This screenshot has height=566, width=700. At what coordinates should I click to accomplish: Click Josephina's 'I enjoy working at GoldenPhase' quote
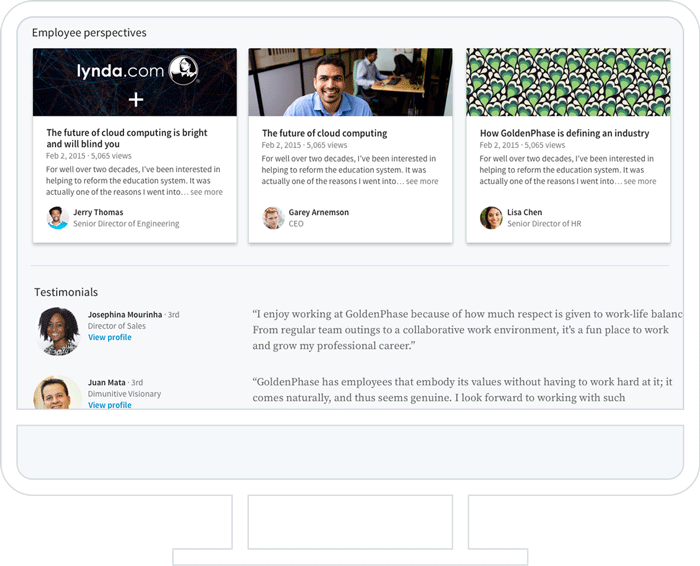pyautogui.click(x=467, y=330)
